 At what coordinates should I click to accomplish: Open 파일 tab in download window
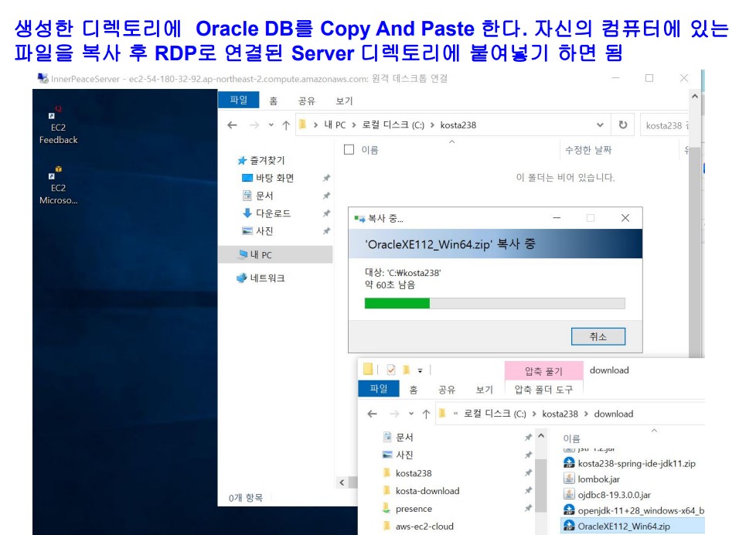tap(379, 389)
